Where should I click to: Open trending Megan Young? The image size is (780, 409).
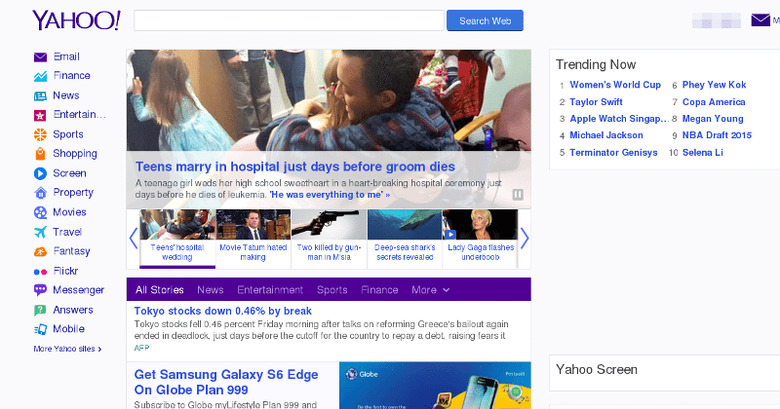(x=713, y=119)
